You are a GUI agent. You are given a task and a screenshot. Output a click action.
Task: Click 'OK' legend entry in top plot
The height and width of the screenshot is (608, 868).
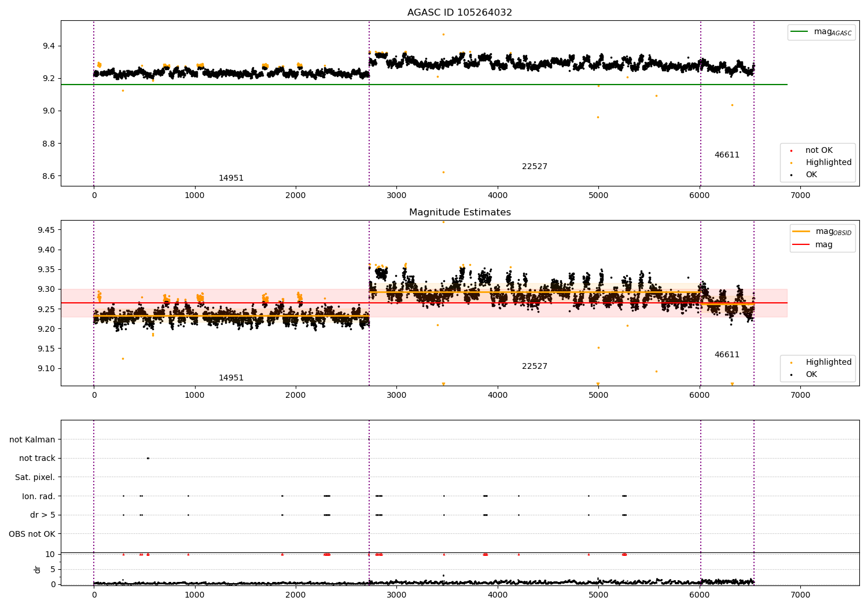pos(803,175)
